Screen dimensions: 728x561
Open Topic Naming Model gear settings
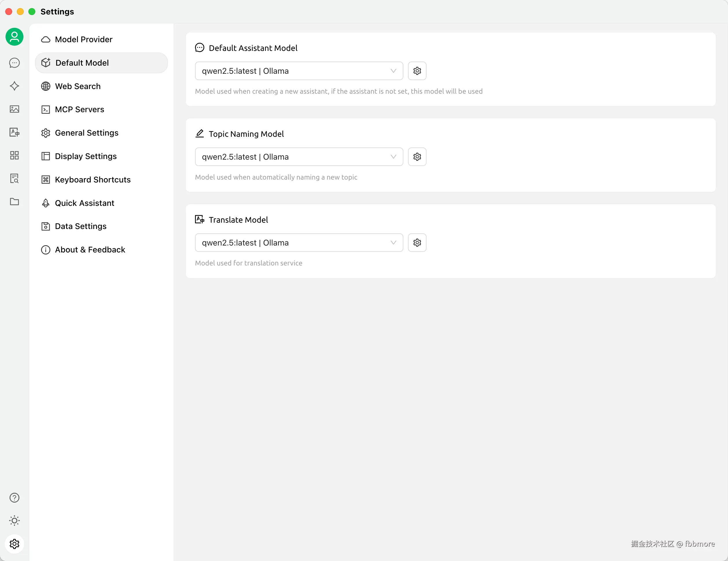click(417, 157)
